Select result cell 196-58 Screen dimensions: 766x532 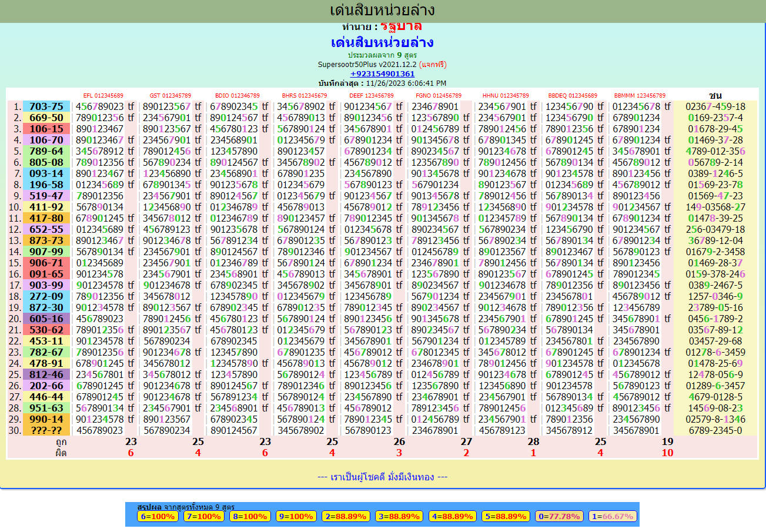[46, 185]
